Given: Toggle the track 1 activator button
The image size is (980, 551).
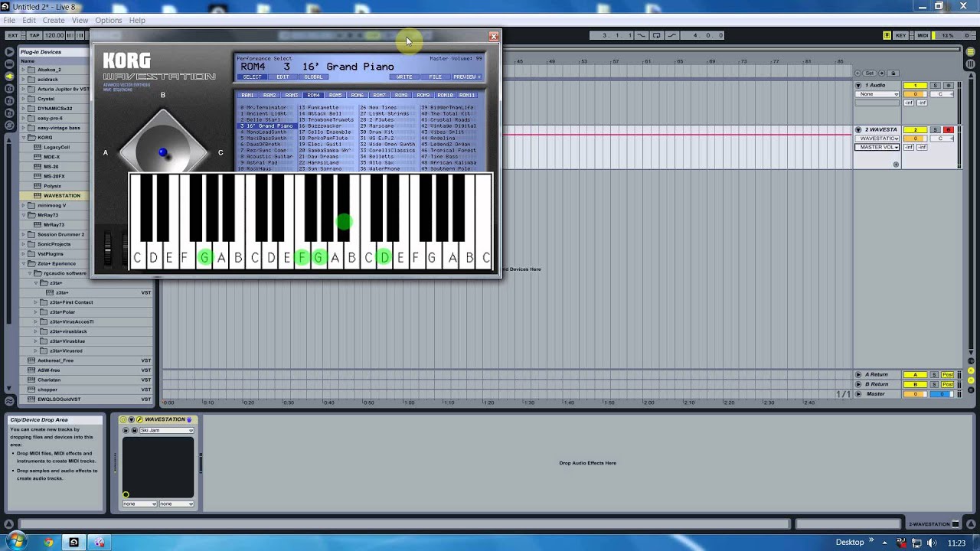Looking at the screenshot, I should coord(915,86).
